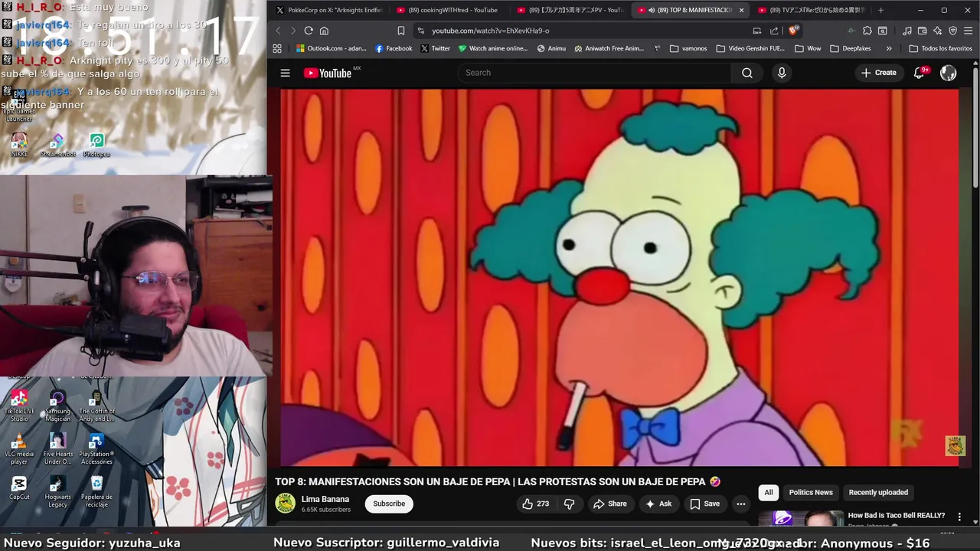
Task: Switch to the Re:ゼロ TVアニメ tab
Action: [812, 10]
